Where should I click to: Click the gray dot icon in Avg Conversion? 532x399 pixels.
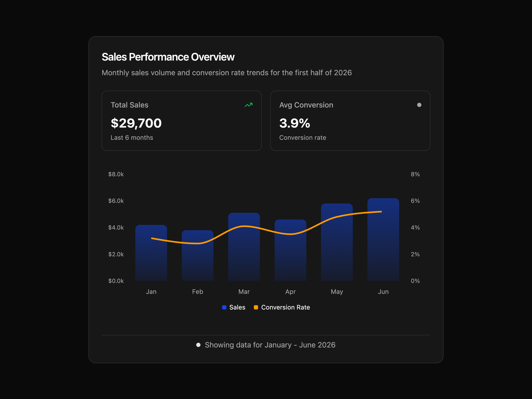click(x=419, y=105)
